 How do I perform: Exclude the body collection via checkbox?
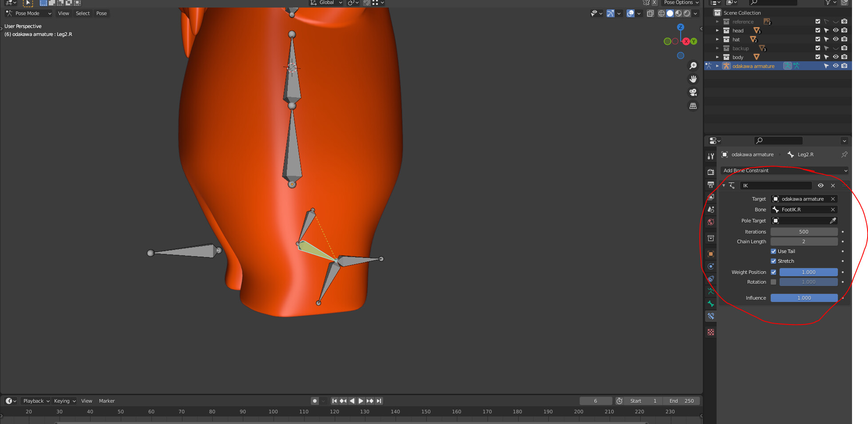pos(818,57)
